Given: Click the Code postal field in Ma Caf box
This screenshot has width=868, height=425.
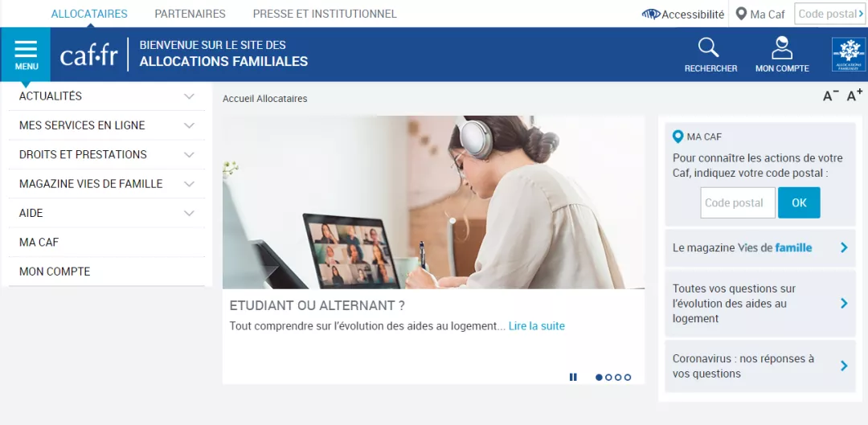Looking at the screenshot, I should (737, 202).
